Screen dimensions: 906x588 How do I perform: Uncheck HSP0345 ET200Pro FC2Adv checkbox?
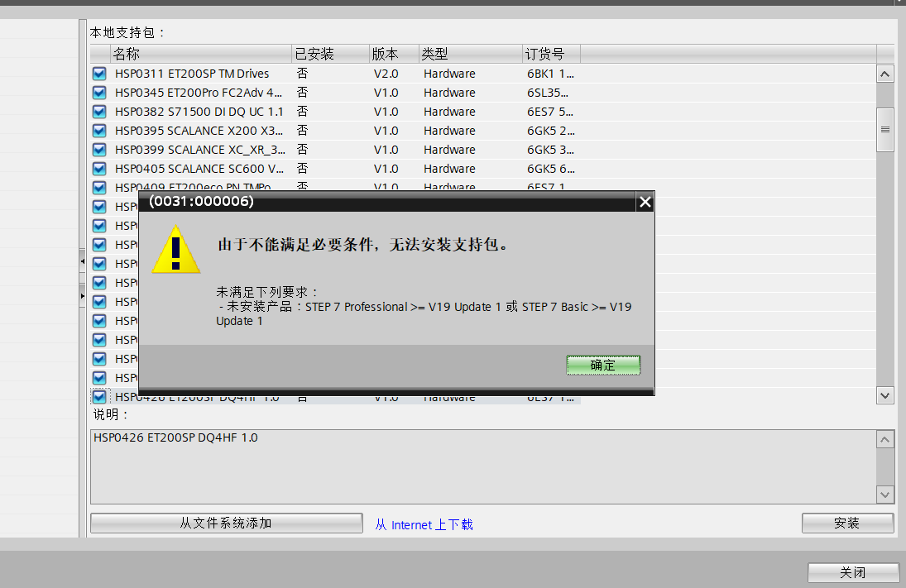(x=99, y=93)
